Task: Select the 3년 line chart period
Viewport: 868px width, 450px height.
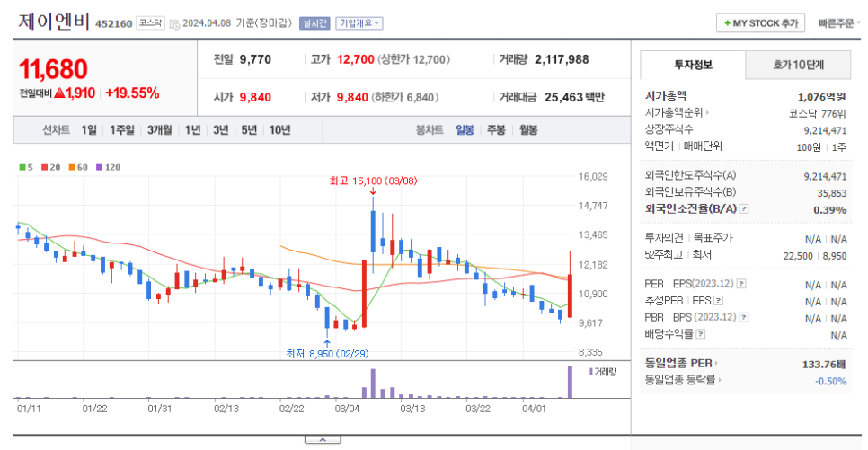Action: [x=221, y=130]
